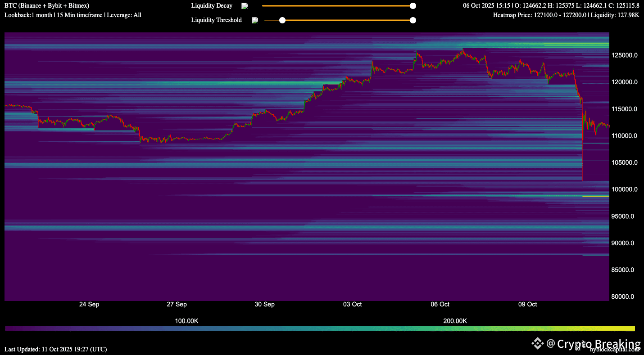Click the 100000.0 price axis label
Viewport: 644px width, 355px height.
coord(624,189)
